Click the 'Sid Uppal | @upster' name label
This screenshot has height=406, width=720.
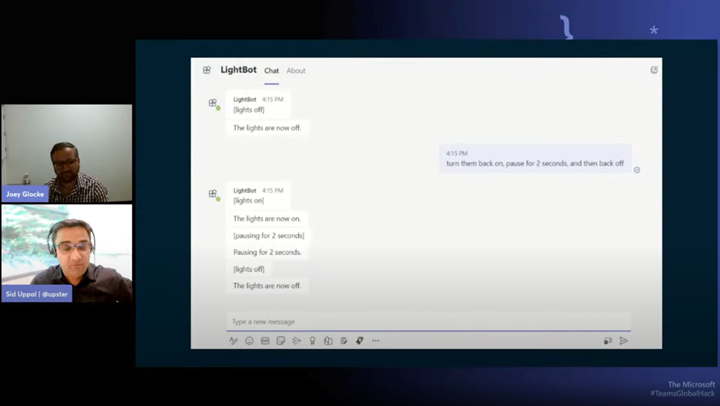37,294
